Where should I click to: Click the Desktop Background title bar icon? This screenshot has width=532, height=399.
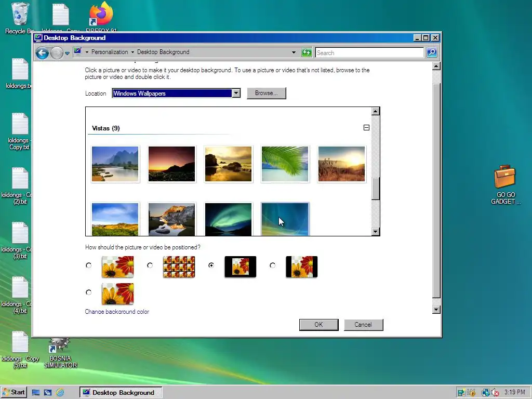(x=38, y=37)
